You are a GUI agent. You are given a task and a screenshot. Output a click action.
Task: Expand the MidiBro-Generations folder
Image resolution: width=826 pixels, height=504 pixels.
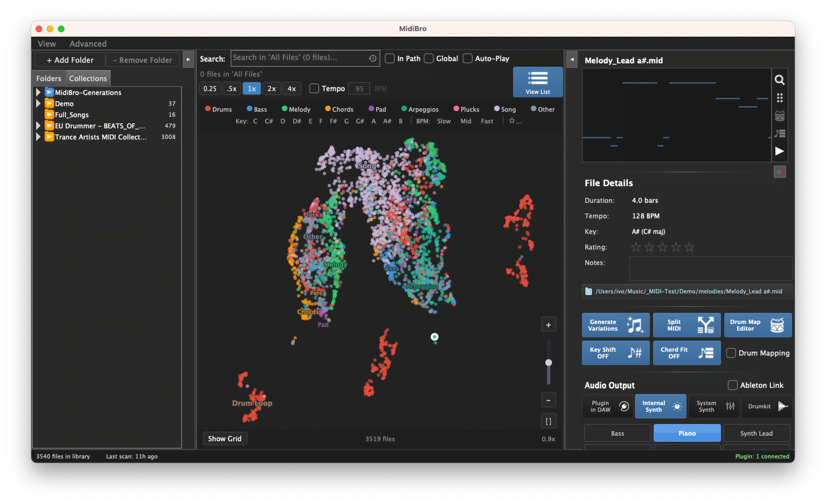[38, 92]
